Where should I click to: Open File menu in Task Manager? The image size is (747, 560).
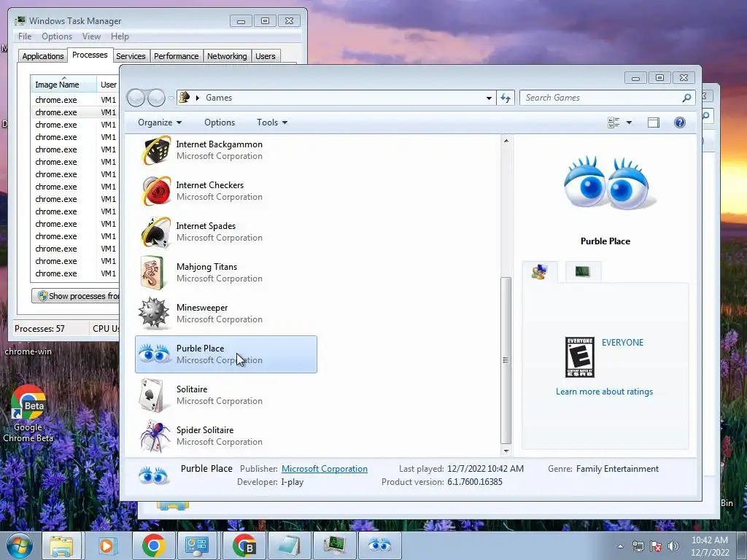[25, 36]
